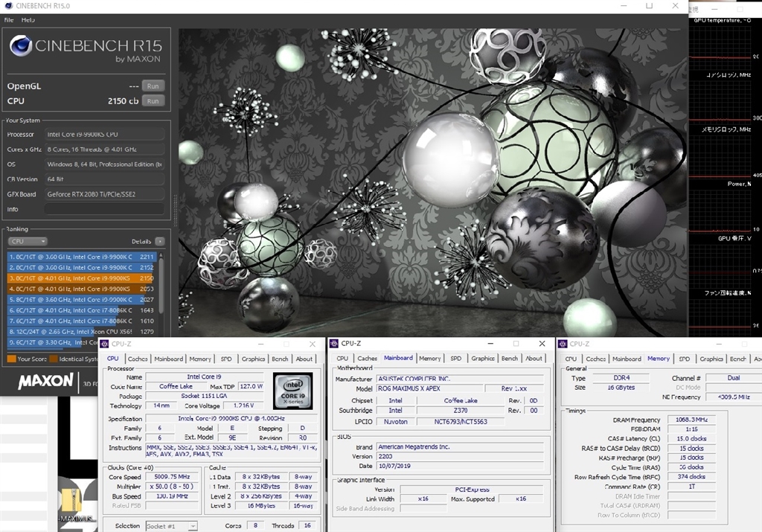Image resolution: width=762 pixels, height=532 pixels.
Task: Open the File menu in Cinebench
Action: [8, 20]
